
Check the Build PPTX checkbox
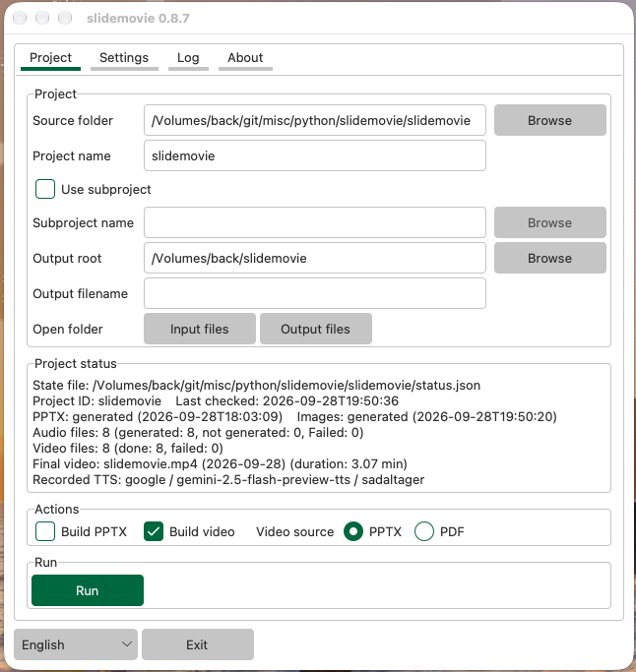[x=45, y=531]
